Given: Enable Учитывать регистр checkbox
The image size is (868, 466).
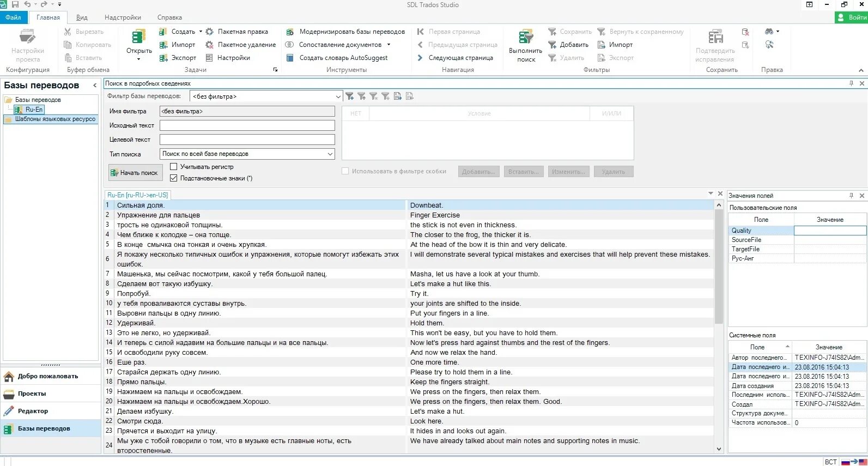Looking at the screenshot, I should click(174, 167).
